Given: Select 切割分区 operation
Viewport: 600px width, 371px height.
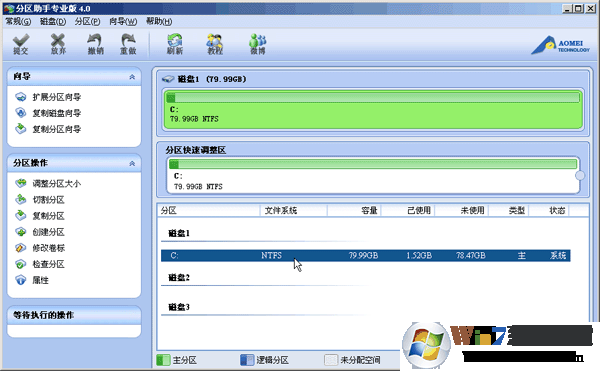Looking at the screenshot, I should pyautogui.click(x=48, y=200).
